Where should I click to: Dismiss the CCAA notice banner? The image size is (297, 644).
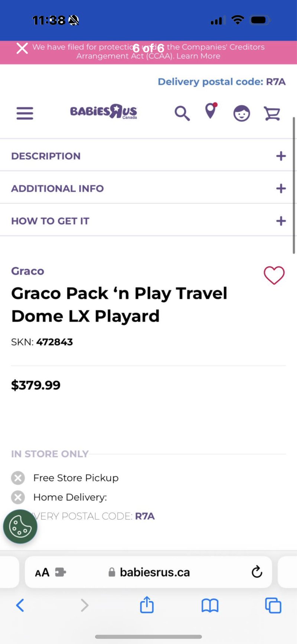[22, 48]
